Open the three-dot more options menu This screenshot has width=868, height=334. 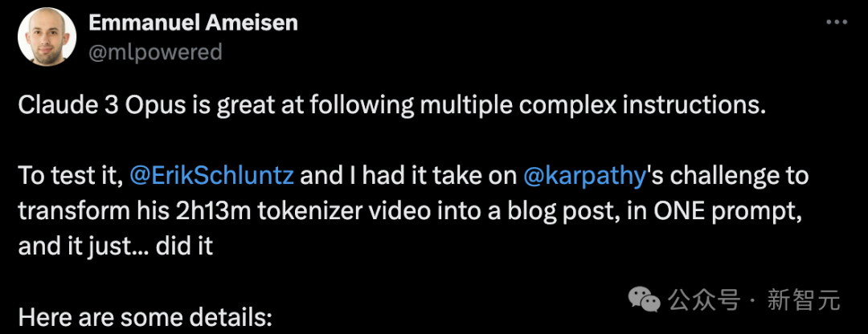coord(837,22)
